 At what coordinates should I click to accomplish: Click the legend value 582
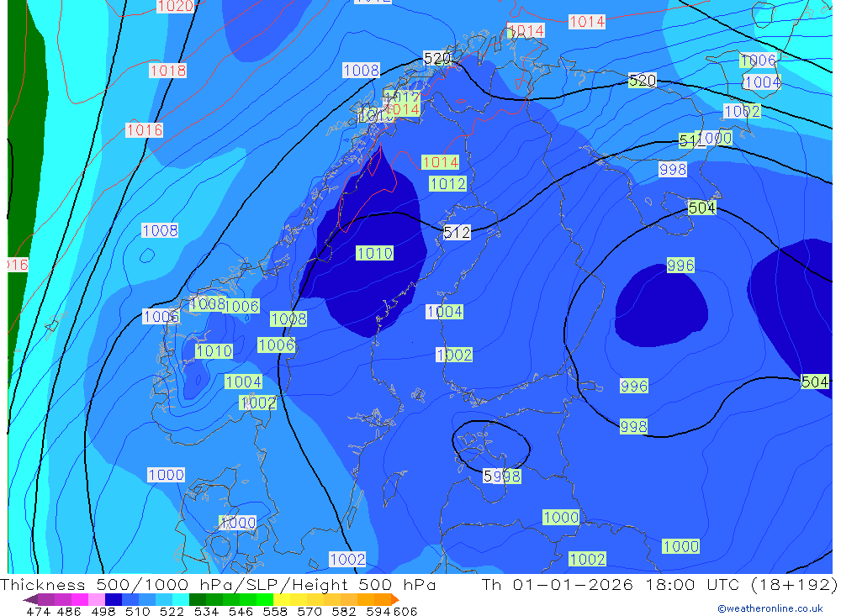click(x=343, y=612)
